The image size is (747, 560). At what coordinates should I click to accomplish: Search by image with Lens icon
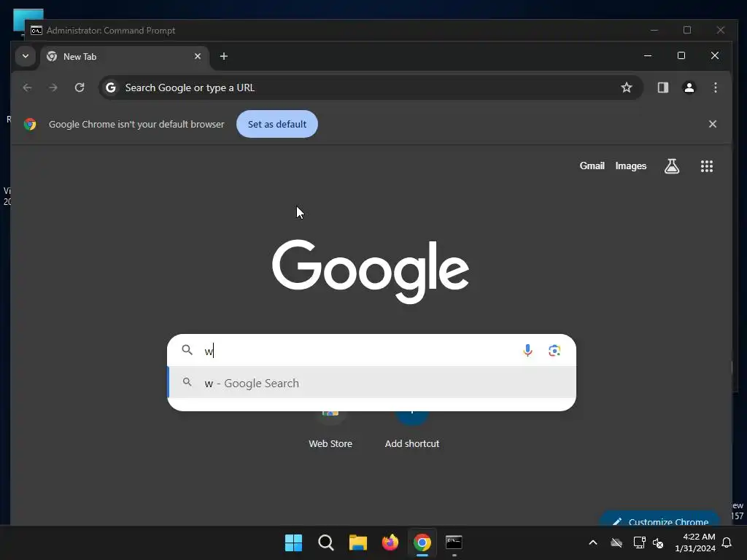pyautogui.click(x=554, y=351)
